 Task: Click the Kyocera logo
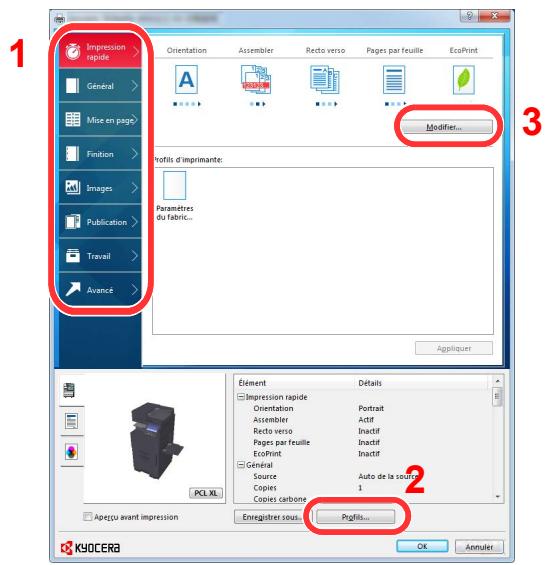point(90,547)
